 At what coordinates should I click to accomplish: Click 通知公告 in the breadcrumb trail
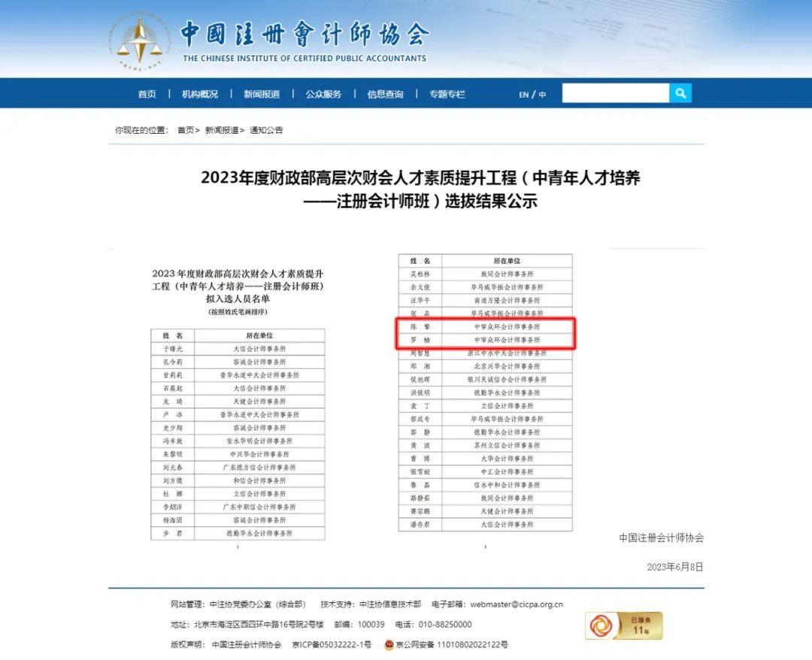click(266, 130)
